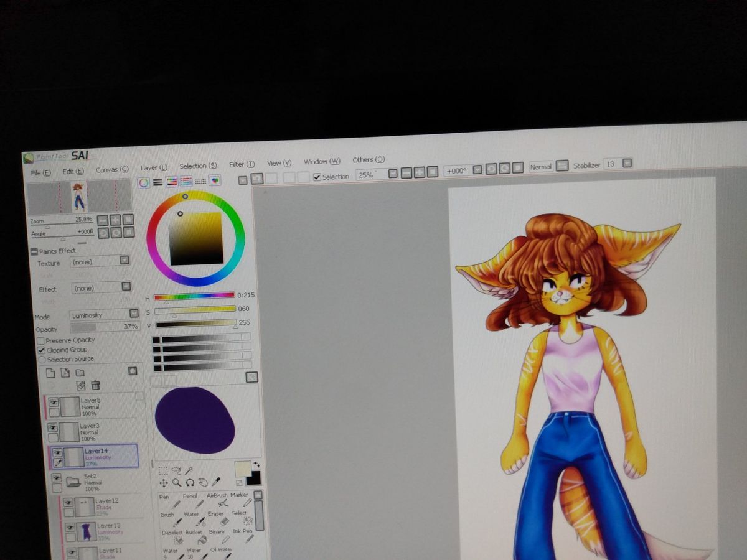Toggle the HSV slider panel icon

tap(172, 182)
